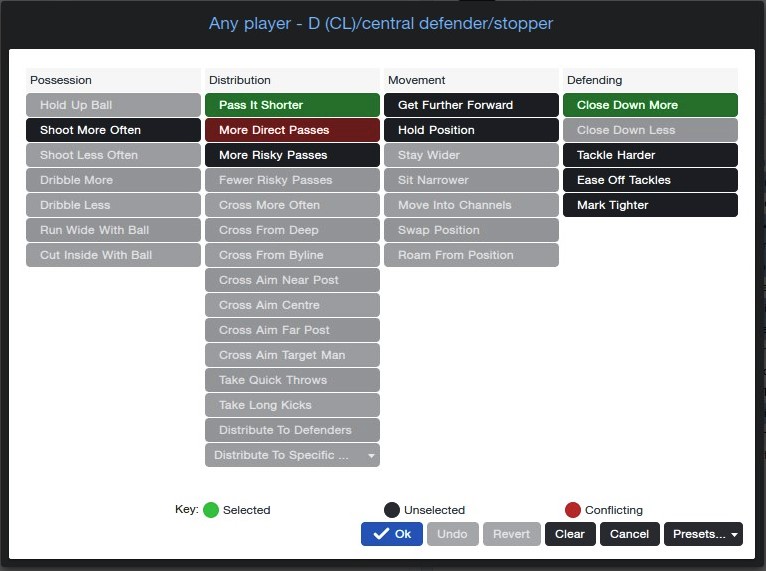Viewport: 766px width, 571px height.
Task: Toggle Close Down Less
Action: (650, 130)
